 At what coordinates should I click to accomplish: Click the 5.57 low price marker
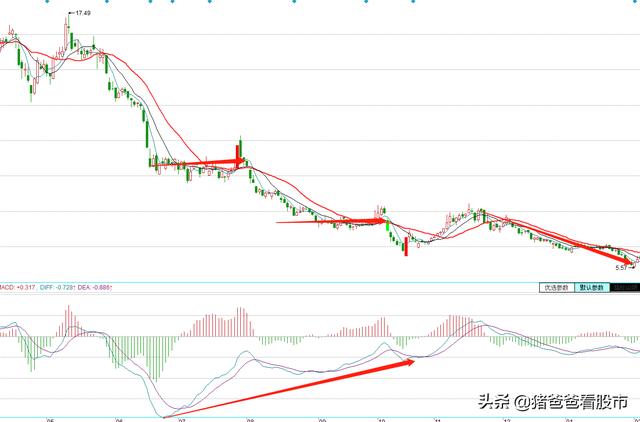[x=622, y=267]
